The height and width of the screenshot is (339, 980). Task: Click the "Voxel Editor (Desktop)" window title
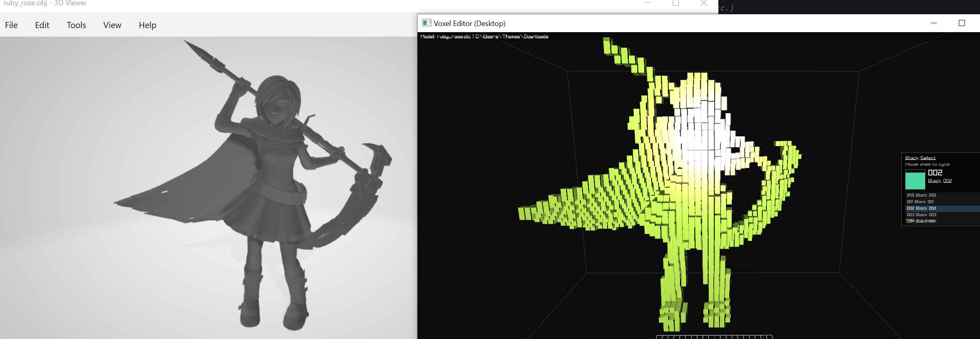coord(470,23)
